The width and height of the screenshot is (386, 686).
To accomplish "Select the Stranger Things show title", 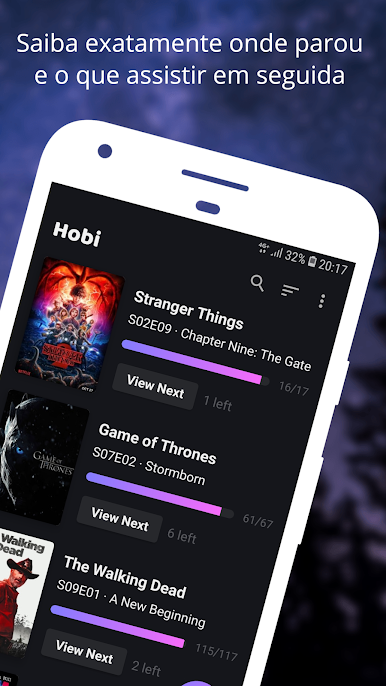I will (188, 310).
